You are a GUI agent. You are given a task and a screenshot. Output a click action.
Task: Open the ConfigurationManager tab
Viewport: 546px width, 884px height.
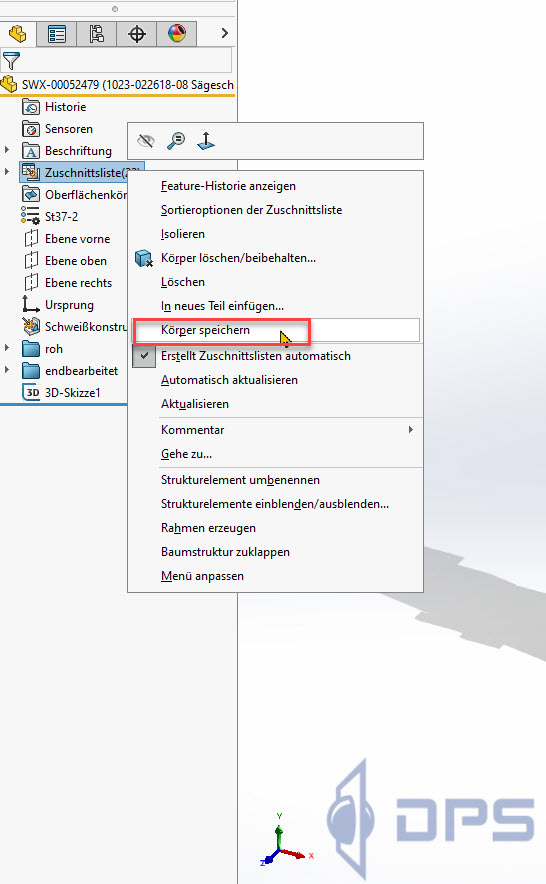pyautogui.click(x=96, y=34)
